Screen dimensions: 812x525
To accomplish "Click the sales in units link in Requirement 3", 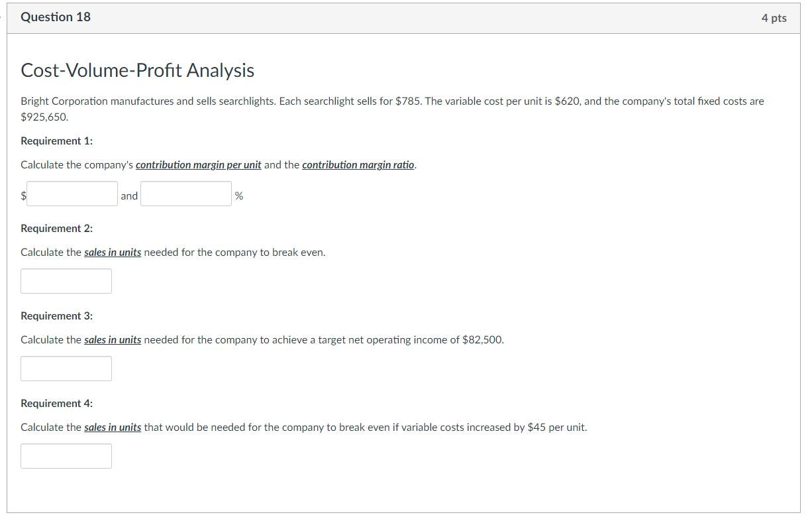I will click(x=111, y=339).
